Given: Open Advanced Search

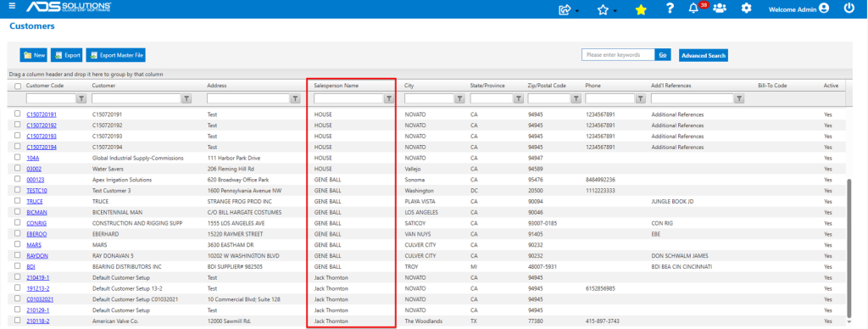Looking at the screenshot, I should pyautogui.click(x=703, y=55).
